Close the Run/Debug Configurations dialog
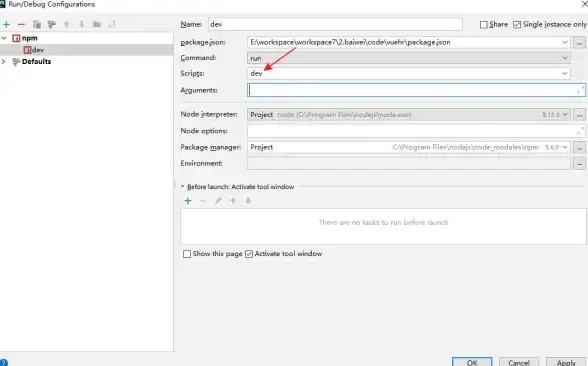This screenshot has width=588, height=366. point(585,4)
